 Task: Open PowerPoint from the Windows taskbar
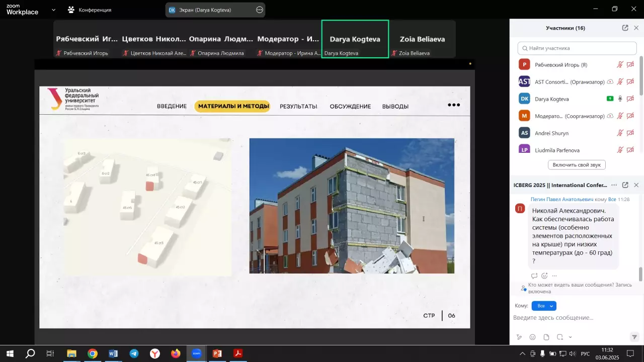coord(217,353)
